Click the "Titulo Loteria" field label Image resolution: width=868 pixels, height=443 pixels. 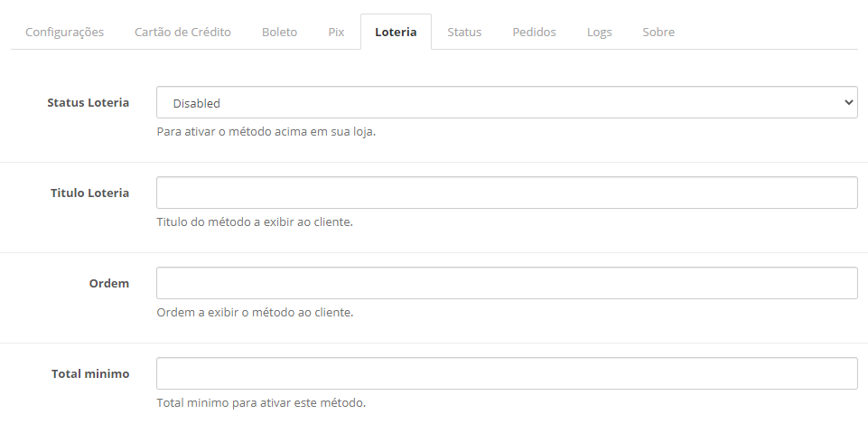(x=89, y=193)
